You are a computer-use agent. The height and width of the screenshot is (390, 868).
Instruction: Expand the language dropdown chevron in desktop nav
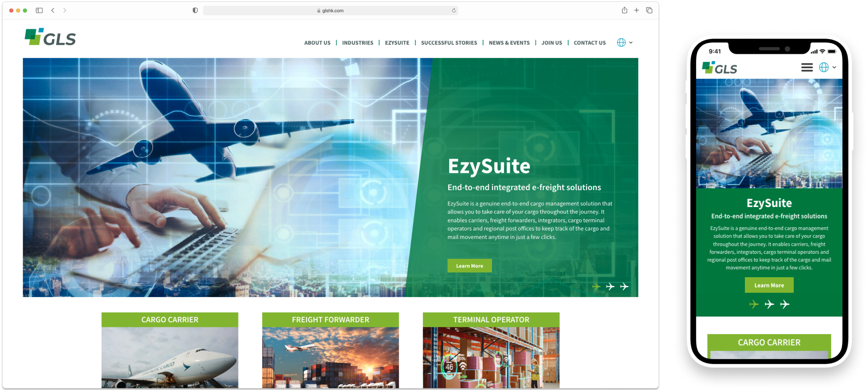coord(631,43)
